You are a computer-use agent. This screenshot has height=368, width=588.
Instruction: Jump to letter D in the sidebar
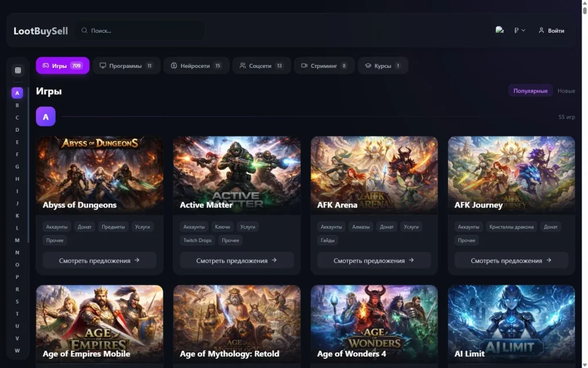[x=17, y=129]
